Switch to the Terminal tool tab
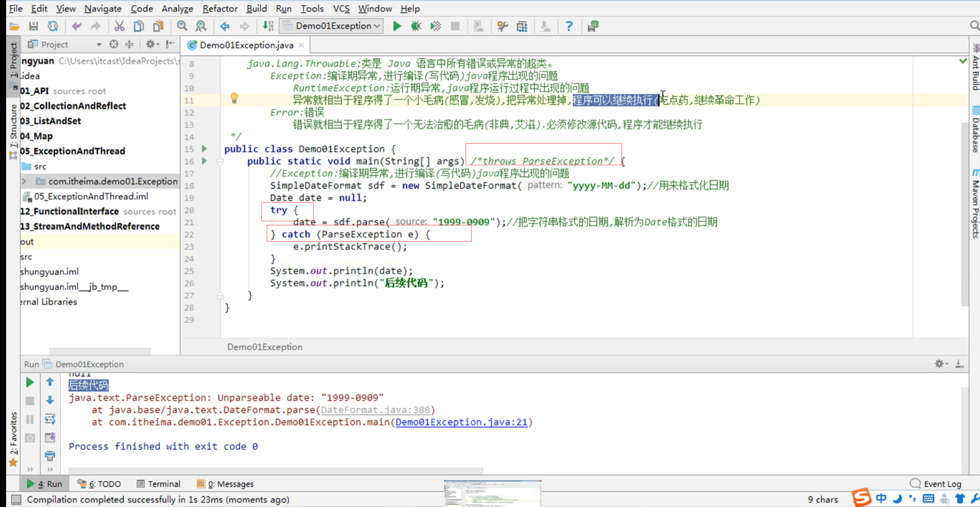Image resolution: width=980 pixels, height=507 pixels. tap(159, 484)
